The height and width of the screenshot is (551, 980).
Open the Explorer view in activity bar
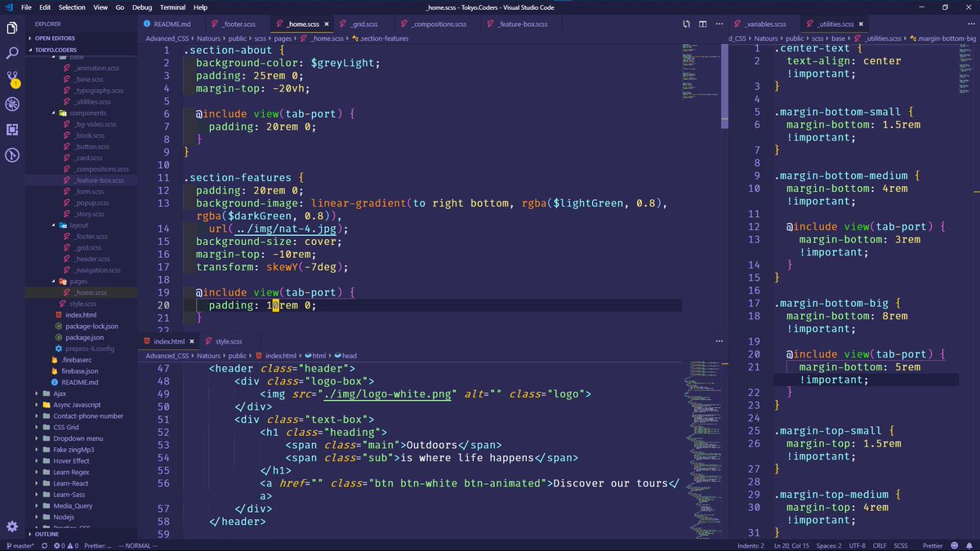(12, 29)
